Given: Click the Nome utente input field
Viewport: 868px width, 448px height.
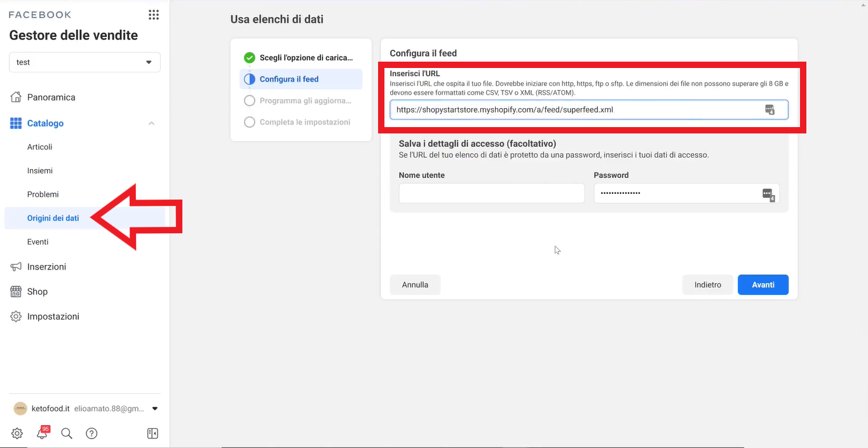Looking at the screenshot, I should (x=491, y=194).
